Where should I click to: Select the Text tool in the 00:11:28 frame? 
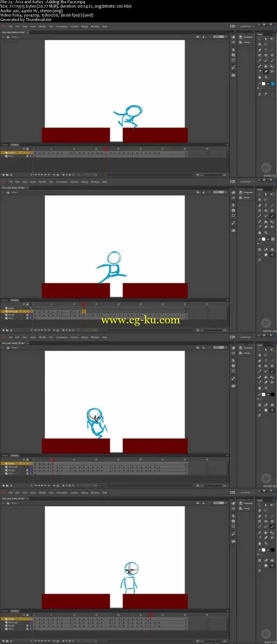pyautogui.click(x=266, y=516)
